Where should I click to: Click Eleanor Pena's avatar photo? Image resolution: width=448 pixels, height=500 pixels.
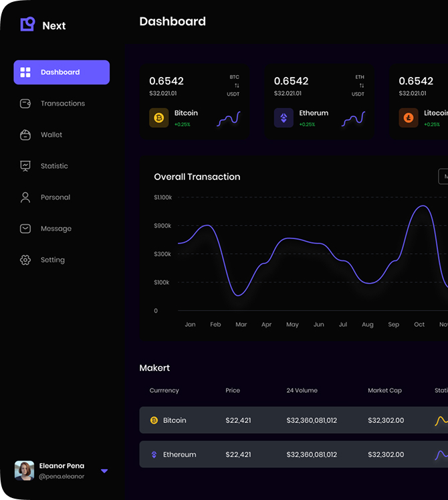pos(25,471)
